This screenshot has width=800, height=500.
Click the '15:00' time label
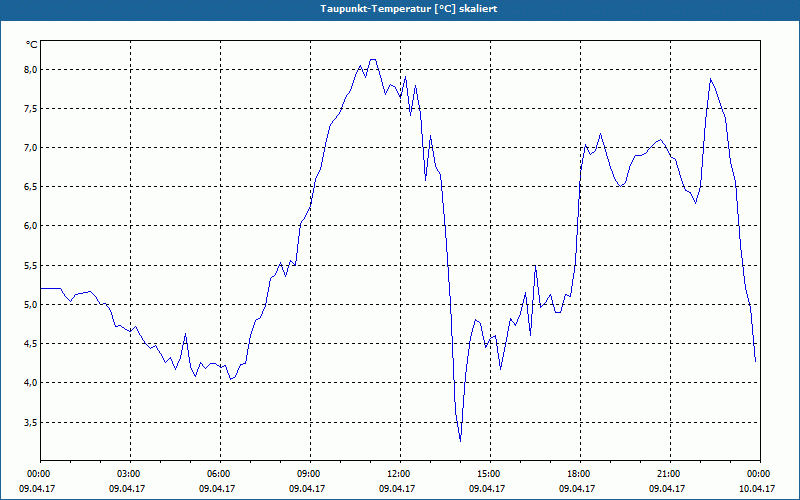pos(490,474)
